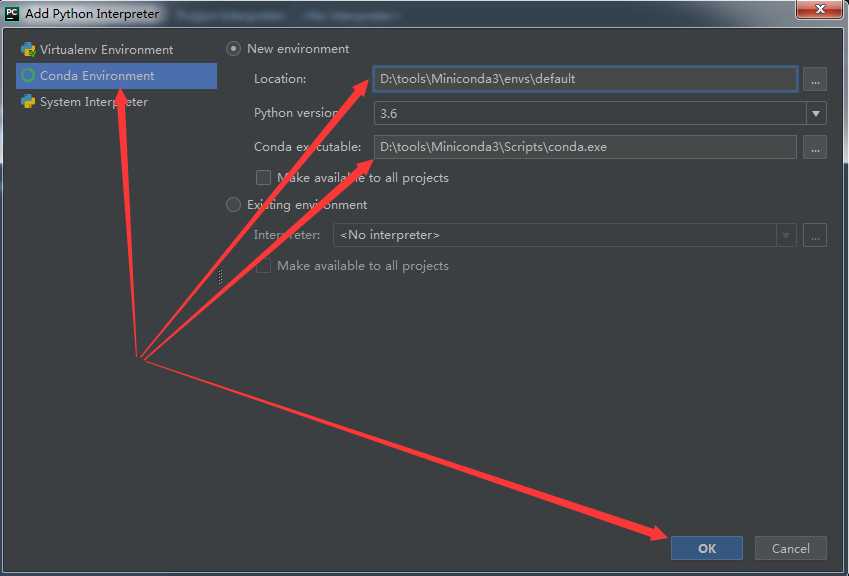Click the Cancel button

[791, 548]
